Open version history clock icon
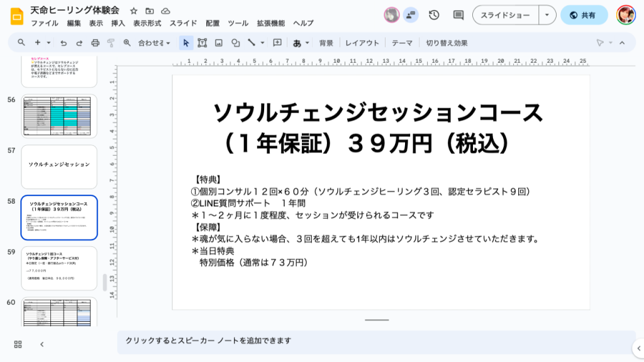This screenshot has height=362, width=644. coord(434,15)
